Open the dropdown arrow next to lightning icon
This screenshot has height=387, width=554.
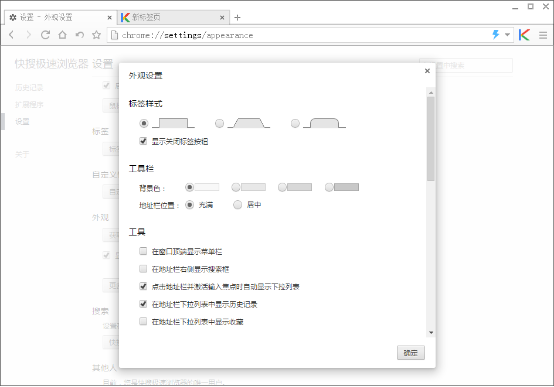507,35
